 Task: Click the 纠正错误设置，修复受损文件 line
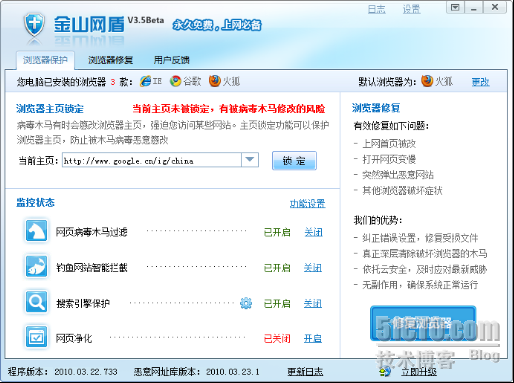tap(420, 238)
